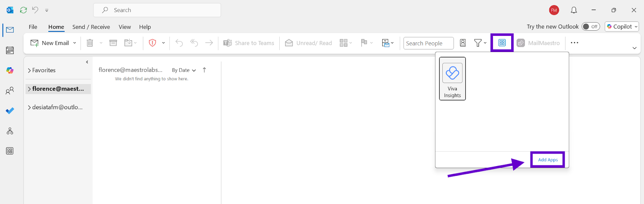644x204 pixels.
Task: Open the By Date sort dropdown
Action: coord(184,70)
